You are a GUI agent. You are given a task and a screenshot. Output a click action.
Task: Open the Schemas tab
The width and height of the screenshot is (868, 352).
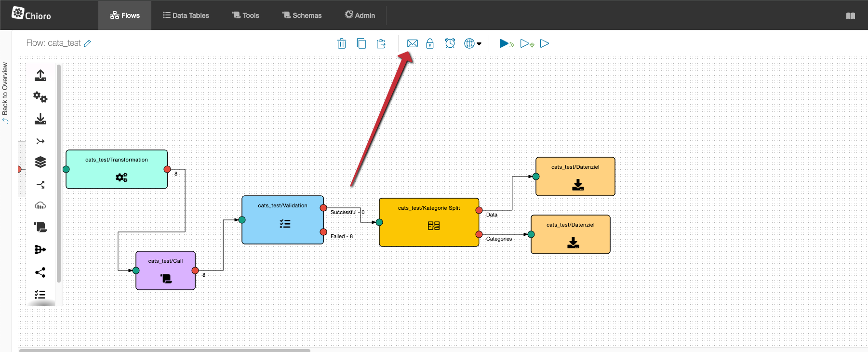tap(302, 15)
